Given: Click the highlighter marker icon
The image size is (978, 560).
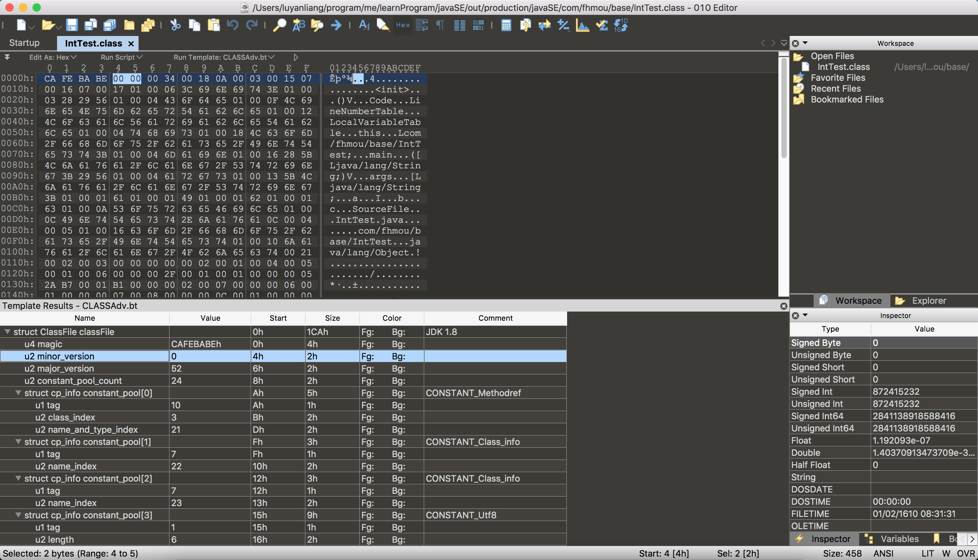Looking at the screenshot, I should coord(383,25).
